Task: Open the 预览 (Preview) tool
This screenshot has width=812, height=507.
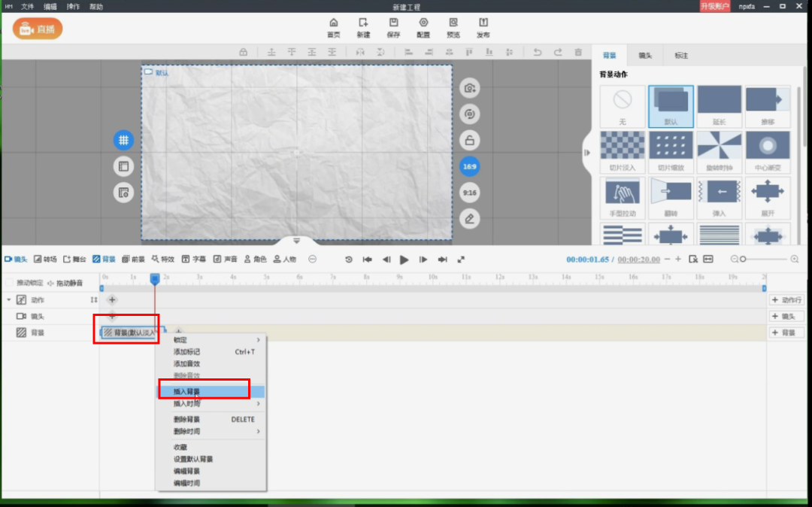Action: [453, 27]
